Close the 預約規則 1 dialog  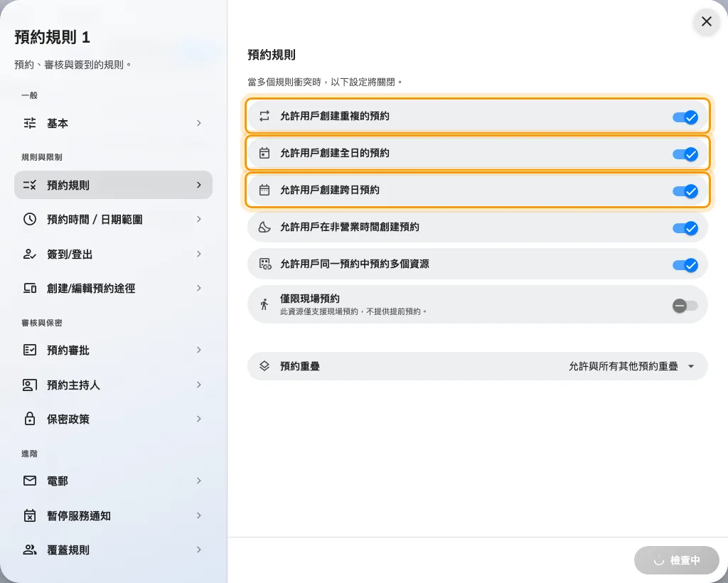point(706,21)
